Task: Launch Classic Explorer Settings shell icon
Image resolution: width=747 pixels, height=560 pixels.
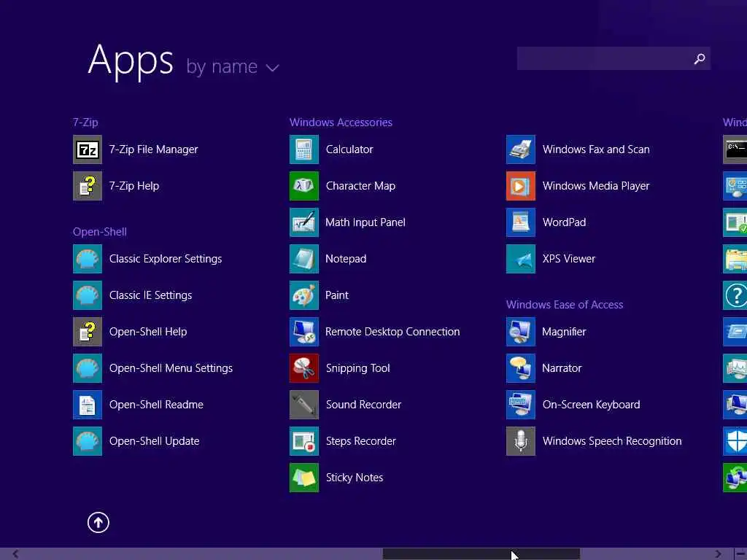Action: pyautogui.click(x=88, y=259)
